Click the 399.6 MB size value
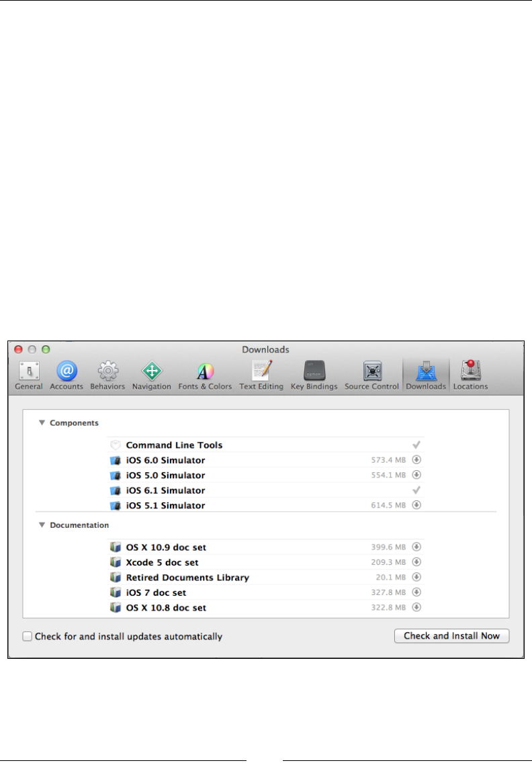Viewport: 532px width, 767px height. pyautogui.click(x=388, y=547)
